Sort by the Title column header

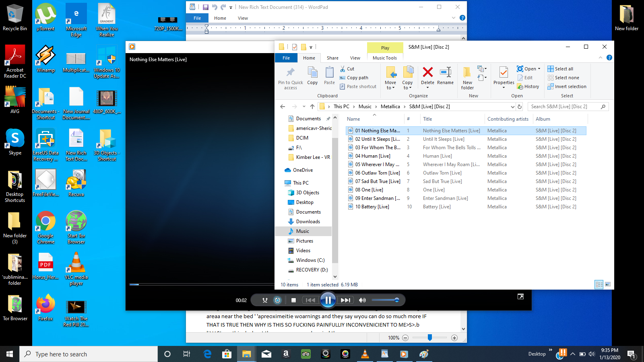(x=452, y=119)
